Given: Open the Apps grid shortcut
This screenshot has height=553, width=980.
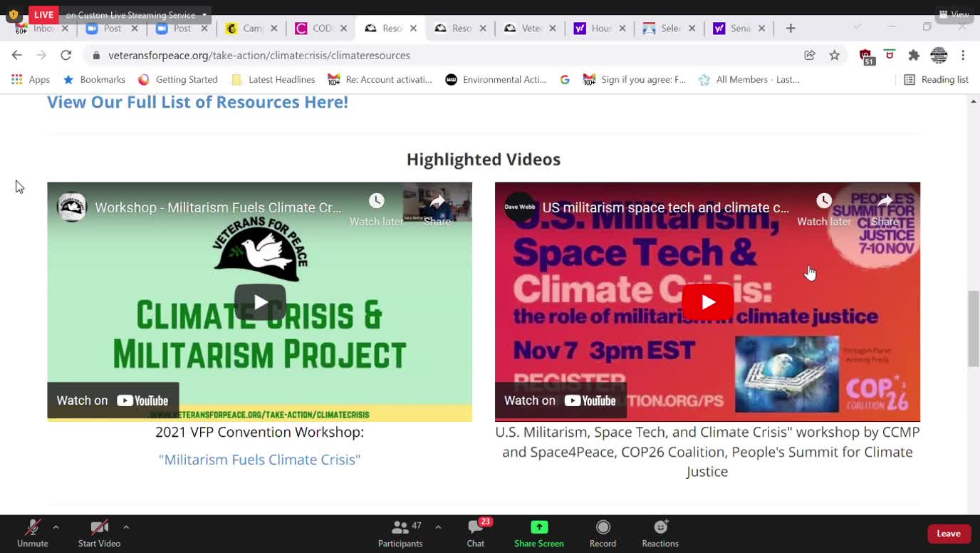Looking at the screenshot, I should point(31,80).
